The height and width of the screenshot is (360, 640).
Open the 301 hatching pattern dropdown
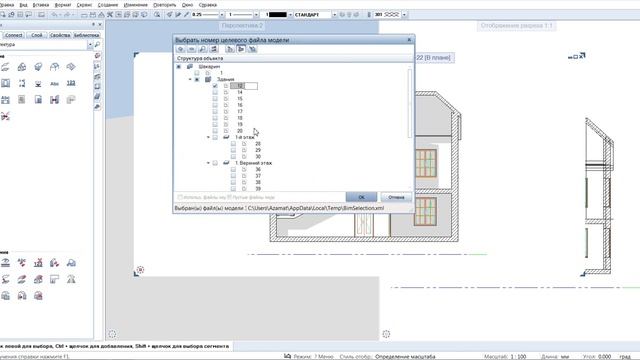click(404, 15)
